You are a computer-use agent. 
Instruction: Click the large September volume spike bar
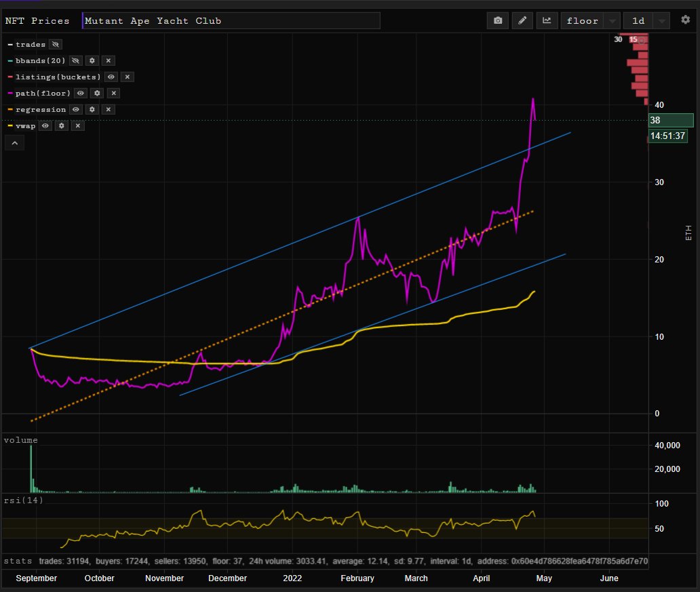pos(31,469)
